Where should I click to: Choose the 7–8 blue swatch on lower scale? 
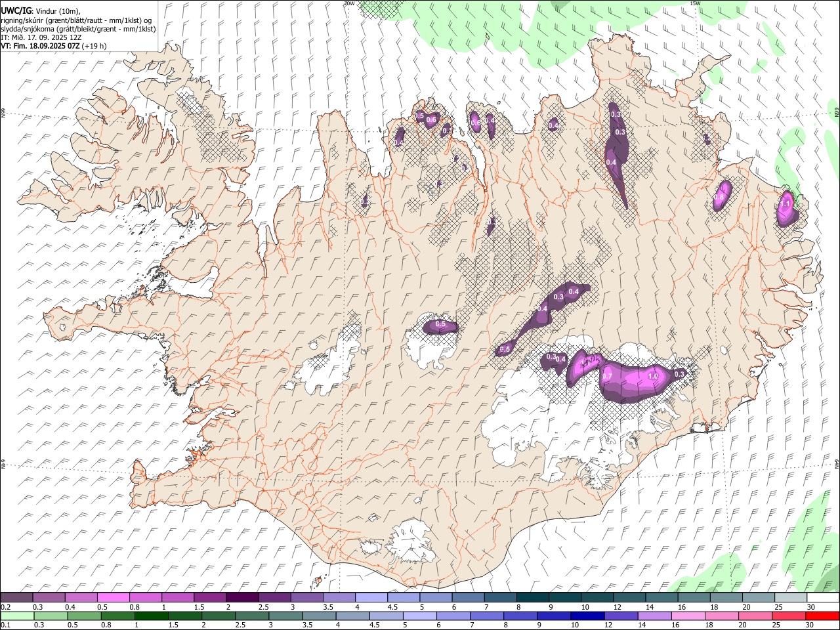point(488,616)
